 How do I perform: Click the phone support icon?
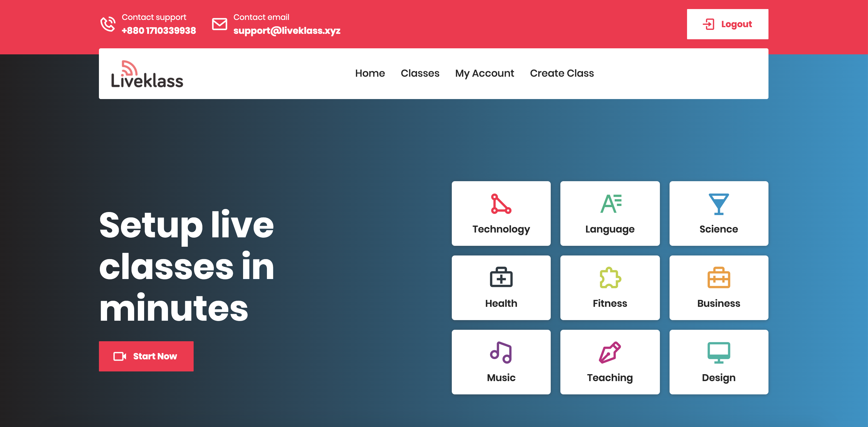108,24
